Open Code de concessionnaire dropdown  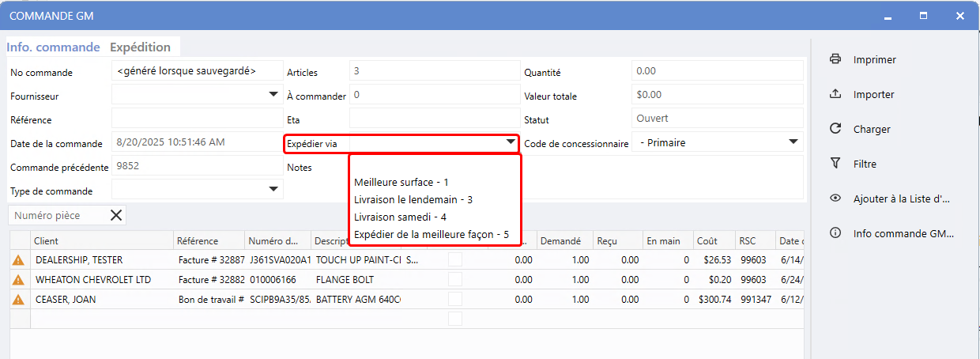pyautogui.click(x=793, y=143)
